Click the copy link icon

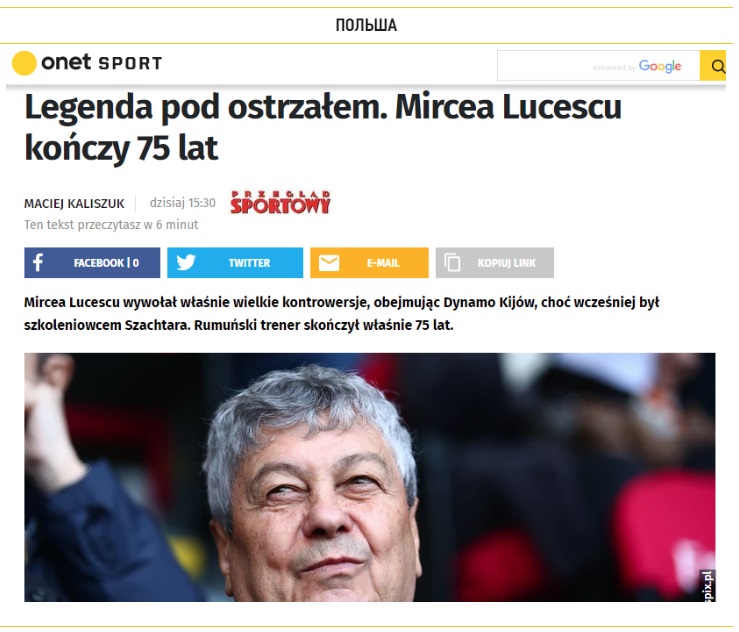[x=452, y=263]
